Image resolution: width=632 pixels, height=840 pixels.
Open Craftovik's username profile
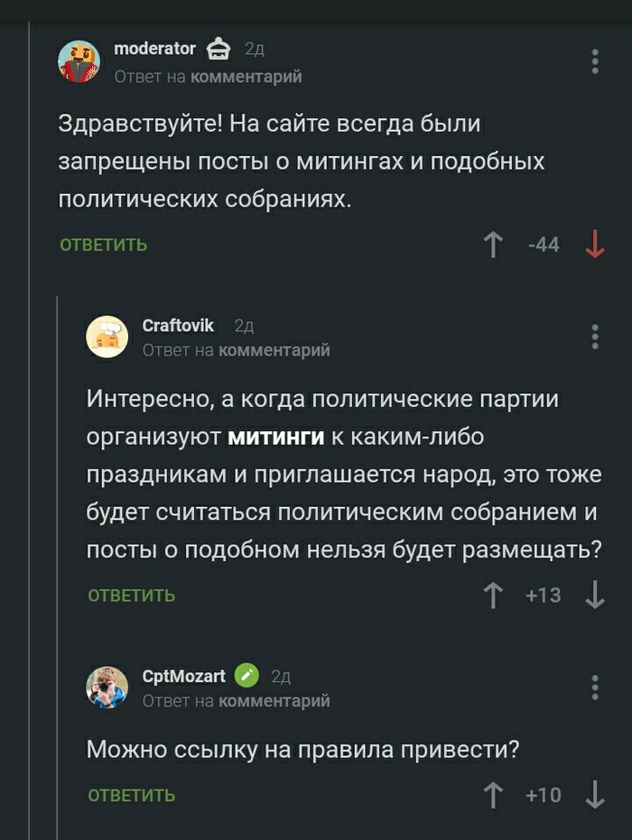[x=178, y=326]
